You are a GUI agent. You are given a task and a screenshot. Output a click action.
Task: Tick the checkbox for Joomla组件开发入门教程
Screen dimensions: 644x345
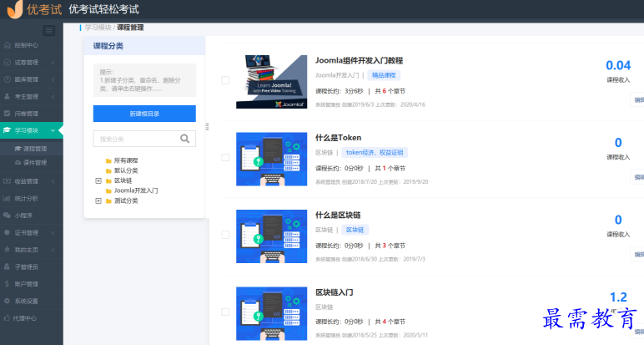click(225, 80)
